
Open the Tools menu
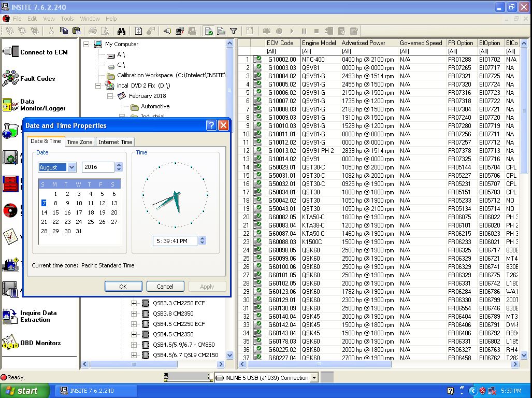[67, 19]
